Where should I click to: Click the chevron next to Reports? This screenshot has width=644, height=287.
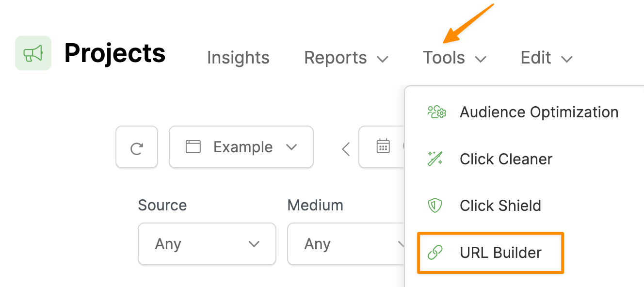point(383,59)
